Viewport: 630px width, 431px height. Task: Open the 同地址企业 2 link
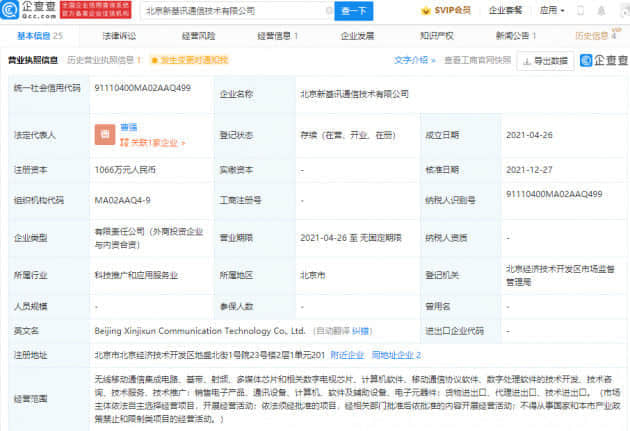pyautogui.click(x=396, y=355)
